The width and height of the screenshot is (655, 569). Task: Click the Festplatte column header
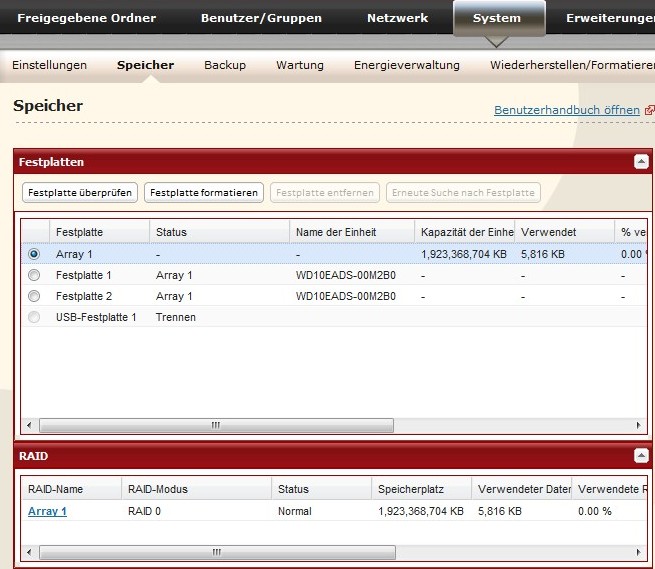(99, 232)
